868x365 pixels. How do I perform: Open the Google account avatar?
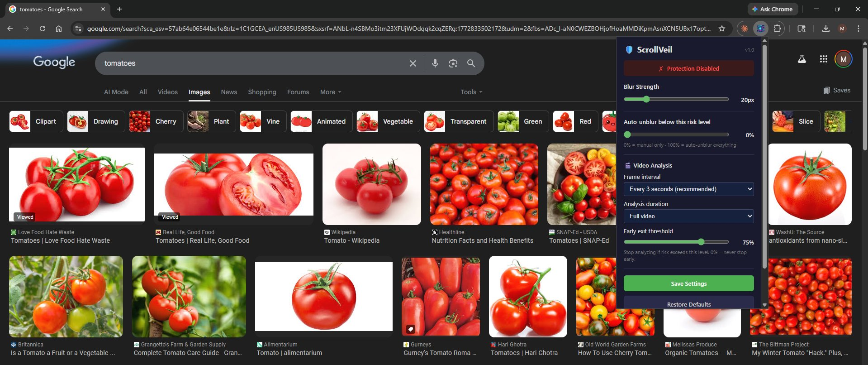coord(843,59)
